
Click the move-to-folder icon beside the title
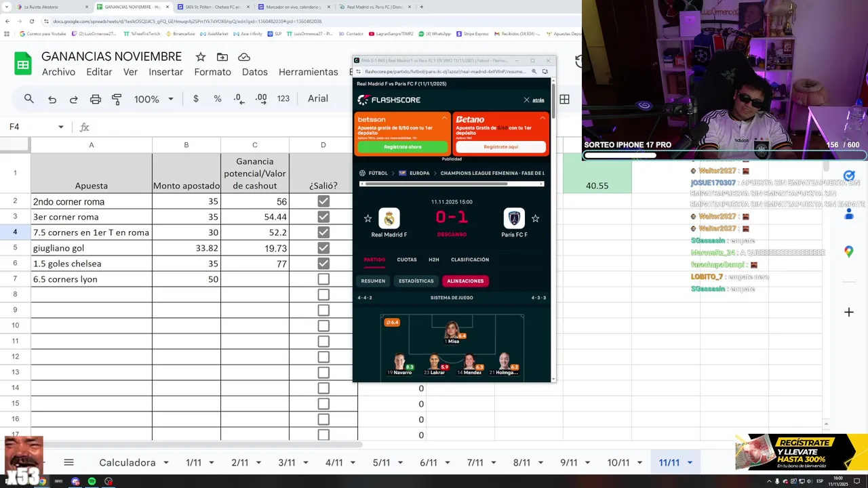tap(222, 57)
